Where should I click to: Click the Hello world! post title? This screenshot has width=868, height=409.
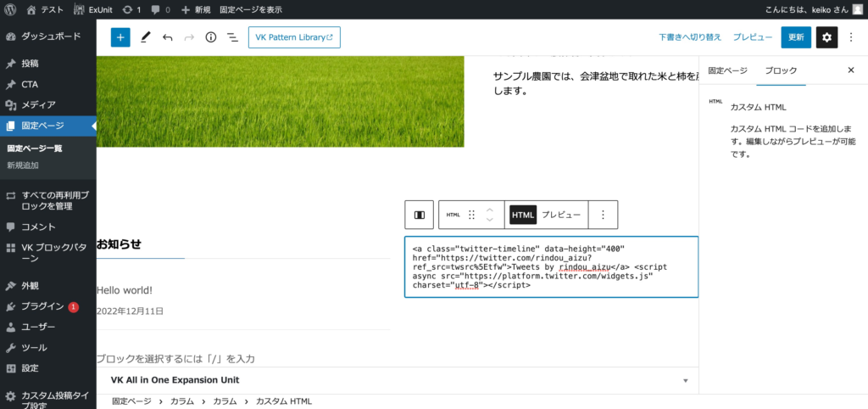coord(124,290)
